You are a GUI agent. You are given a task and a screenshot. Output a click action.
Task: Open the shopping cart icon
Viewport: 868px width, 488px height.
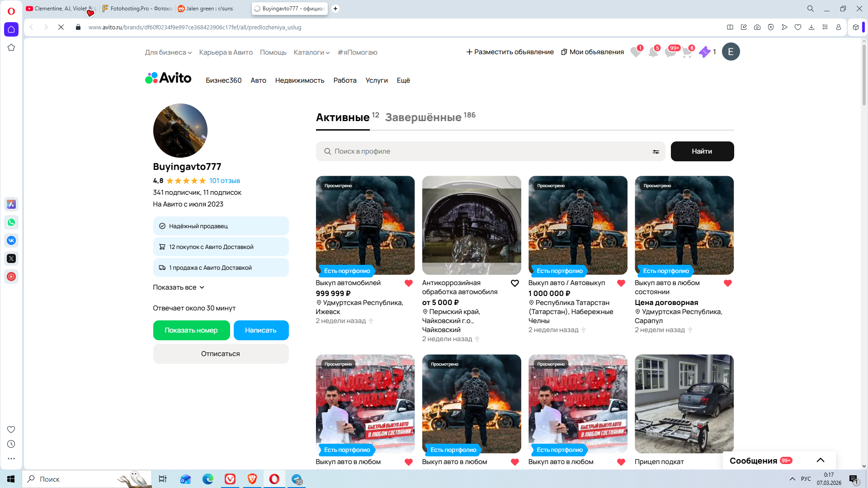(x=687, y=52)
